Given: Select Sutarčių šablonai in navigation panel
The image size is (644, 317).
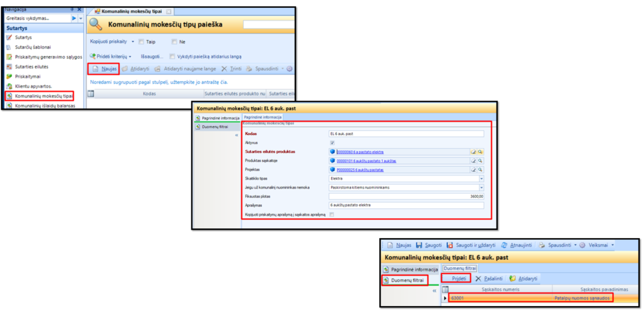Looking at the screenshot, I should 33,47.
